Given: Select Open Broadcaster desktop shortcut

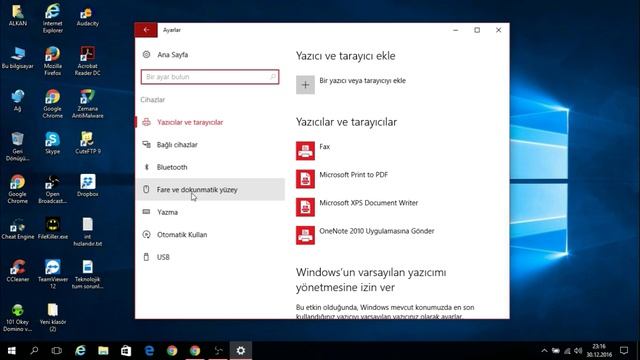Looking at the screenshot, I should (53, 189).
